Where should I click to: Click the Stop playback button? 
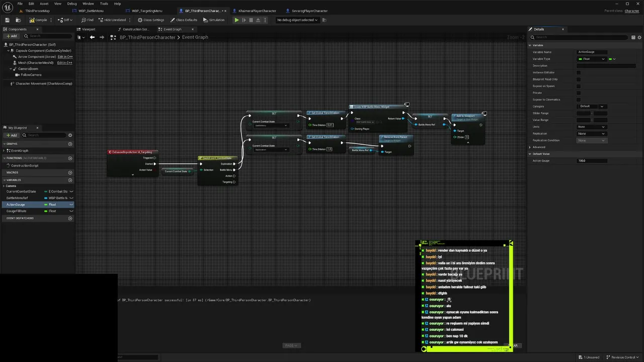coord(251,20)
